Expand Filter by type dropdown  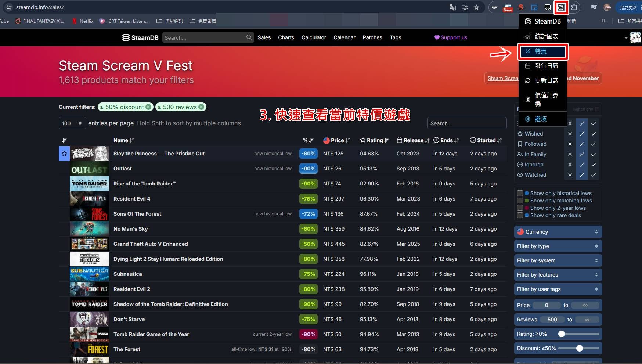coord(558,246)
